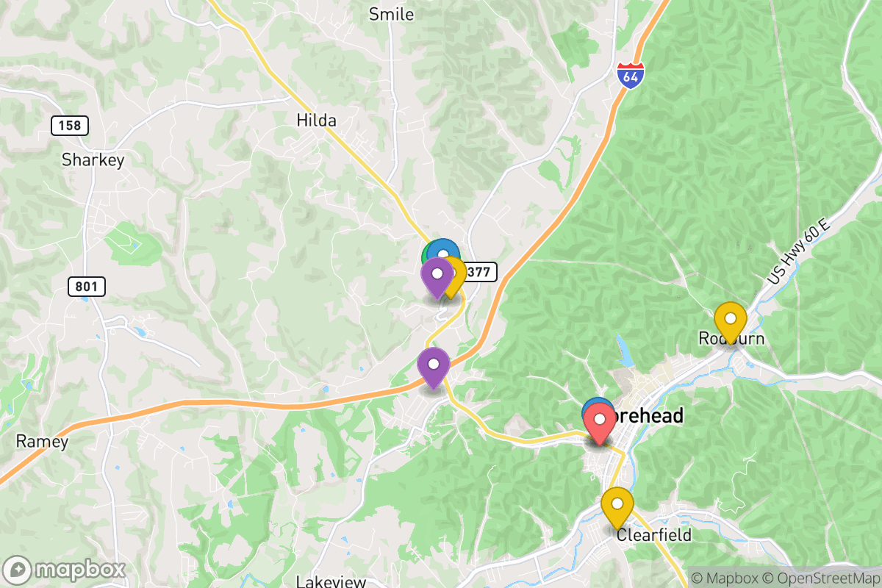
Task: Click the Sharkey place label
Action: [93, 160]
